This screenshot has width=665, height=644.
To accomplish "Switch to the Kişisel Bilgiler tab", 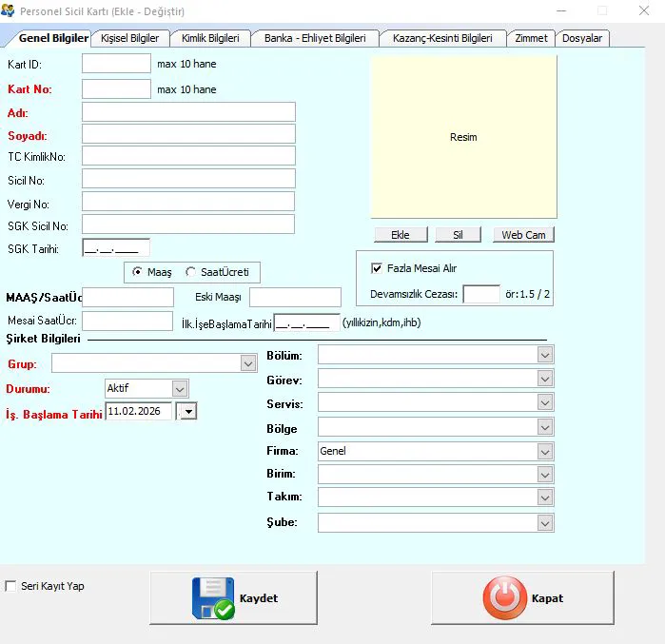I will tap(131, 38).
